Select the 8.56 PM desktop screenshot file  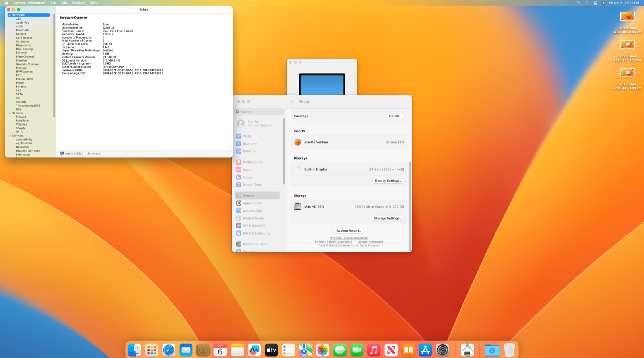tap(627, 23)
